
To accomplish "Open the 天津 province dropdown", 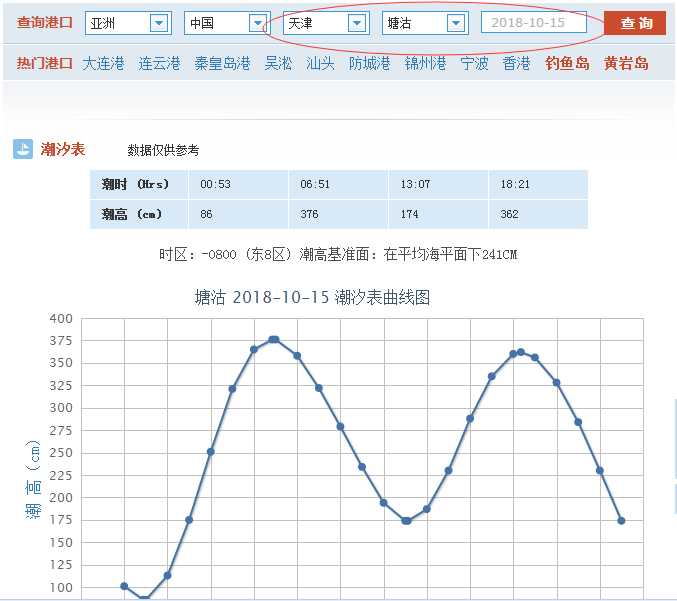I will [x=326, y=23].
